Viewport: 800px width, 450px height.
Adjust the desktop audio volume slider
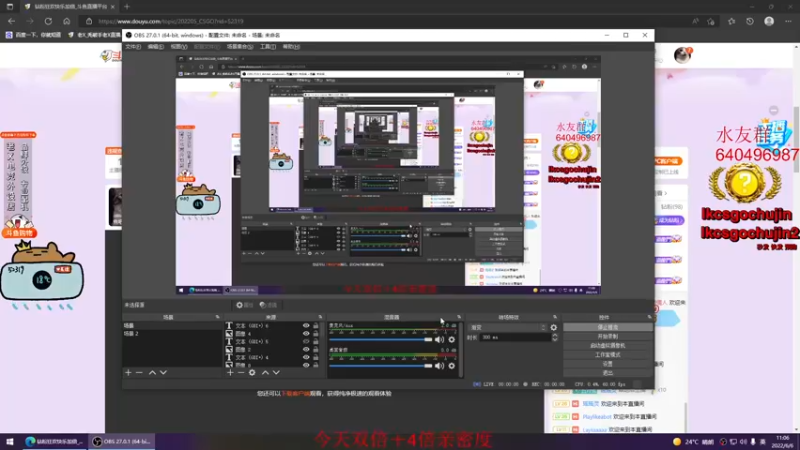pyautogui.click(x=380, y=365)
